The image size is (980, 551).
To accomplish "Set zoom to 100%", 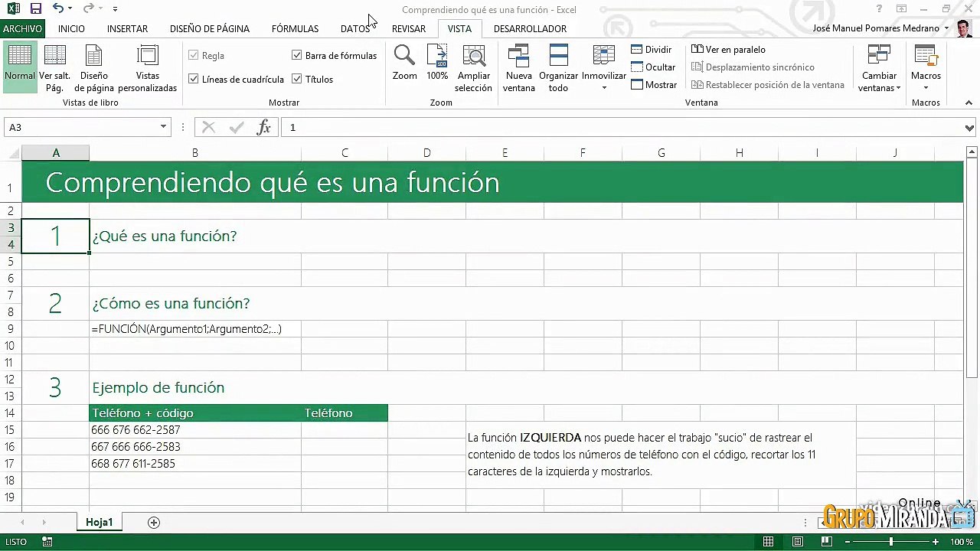I will (437, 63).
